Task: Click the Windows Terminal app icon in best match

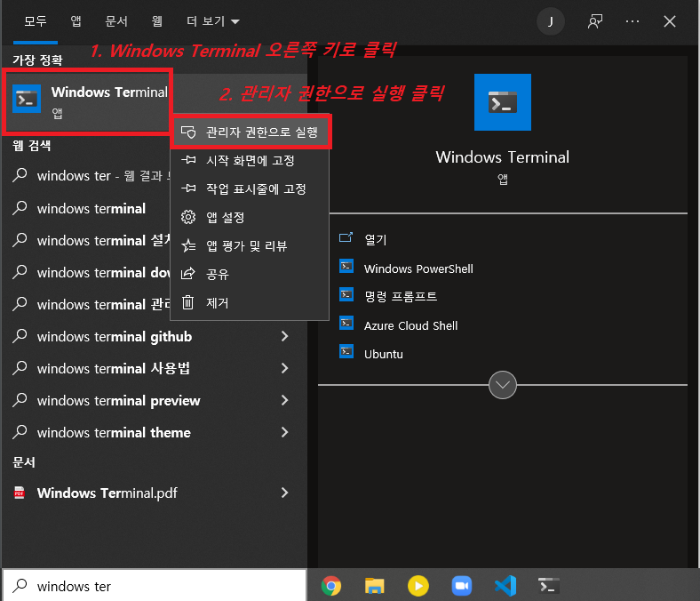Action: click(27, 99)
